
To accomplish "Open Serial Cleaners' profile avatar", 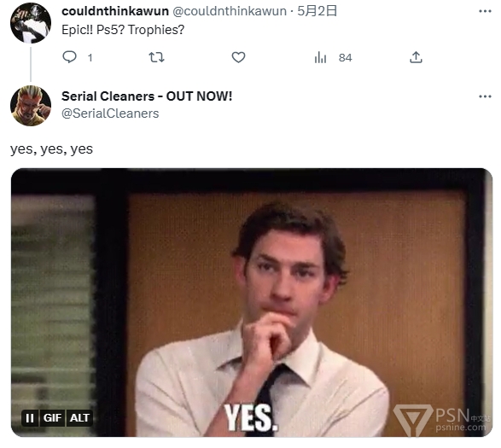I will tap(31, 106).
